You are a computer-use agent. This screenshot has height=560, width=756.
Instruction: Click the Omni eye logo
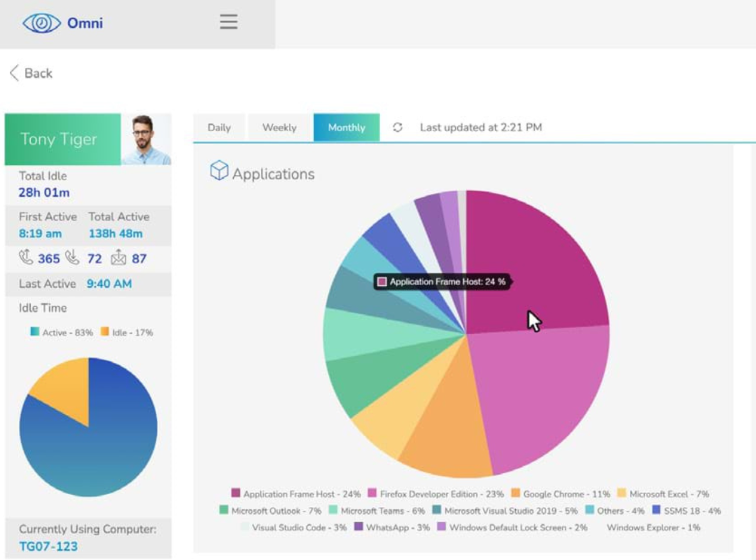(x=42, y=23)
